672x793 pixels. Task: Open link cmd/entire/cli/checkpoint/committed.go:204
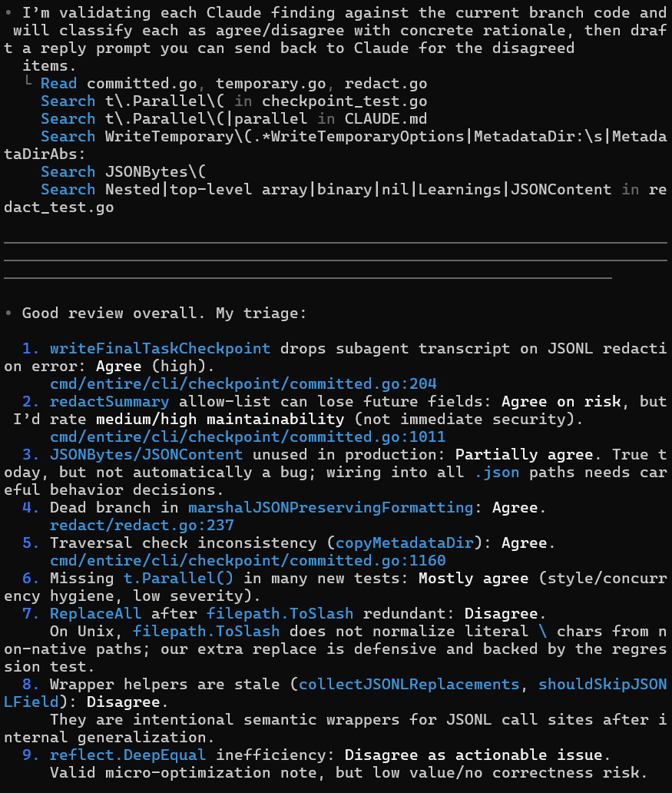pos(243,384)
